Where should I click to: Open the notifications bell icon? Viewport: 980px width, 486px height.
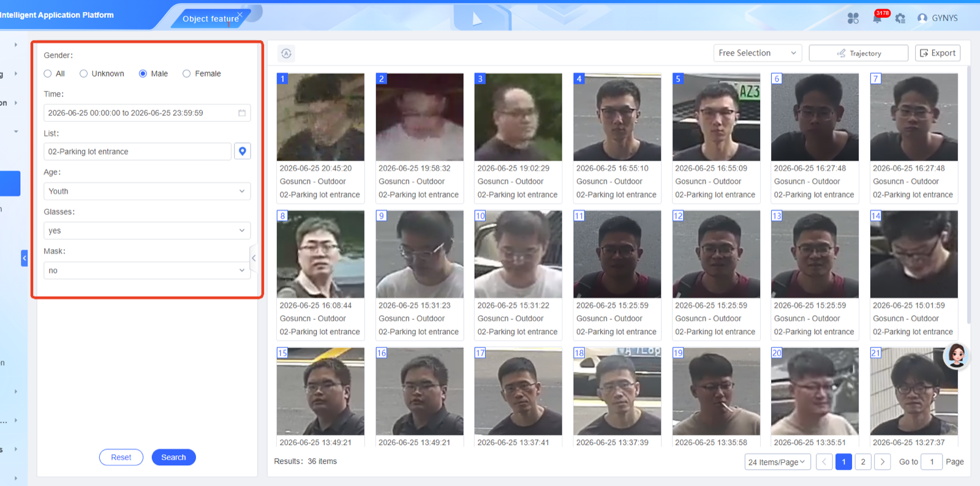[877, 18]
